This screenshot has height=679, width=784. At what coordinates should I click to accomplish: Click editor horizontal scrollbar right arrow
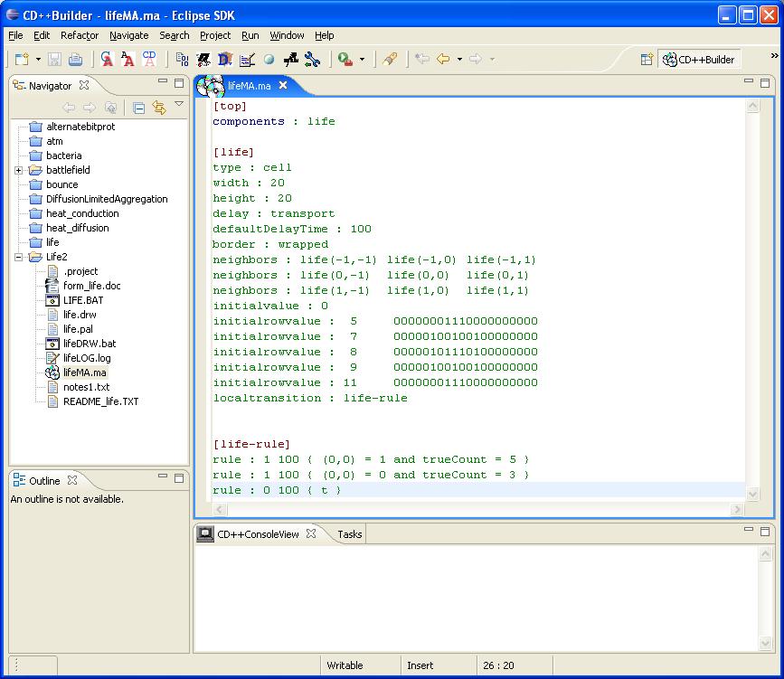click(x=736, y=510)
